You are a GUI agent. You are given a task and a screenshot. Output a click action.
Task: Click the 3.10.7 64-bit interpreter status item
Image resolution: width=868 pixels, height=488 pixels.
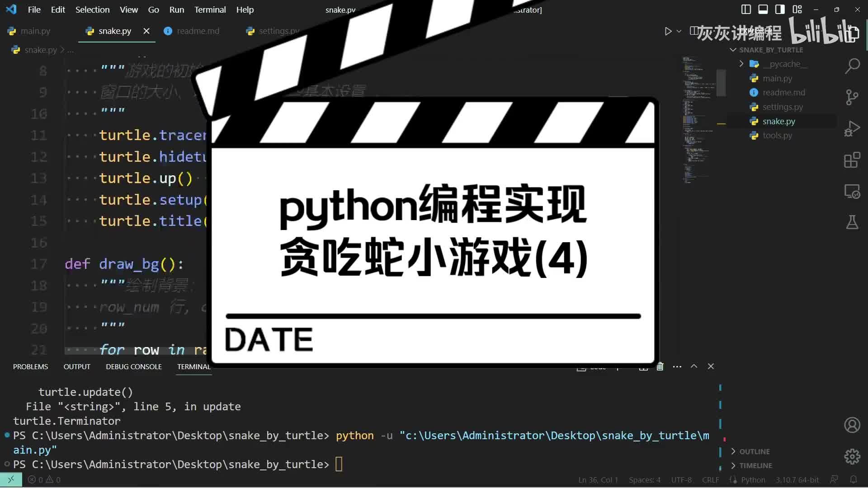(797, 480)
